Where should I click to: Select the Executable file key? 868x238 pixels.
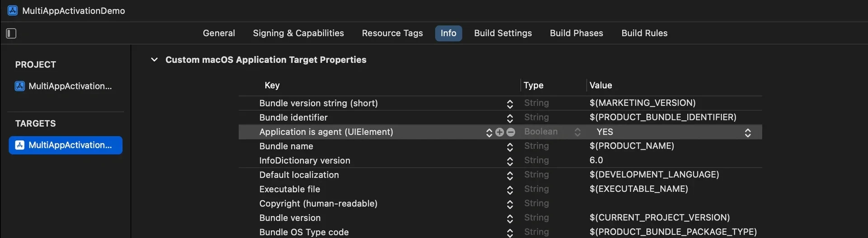(289, 189)
